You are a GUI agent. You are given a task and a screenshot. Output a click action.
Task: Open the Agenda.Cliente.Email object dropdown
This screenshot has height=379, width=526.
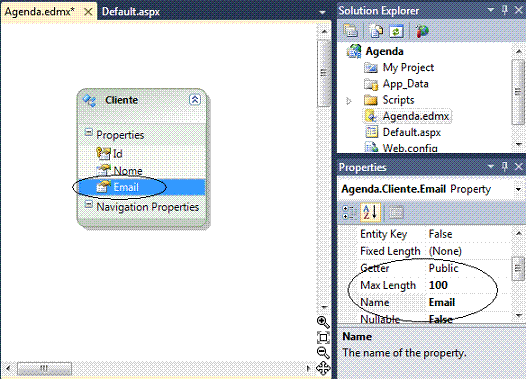click(518, 190)
